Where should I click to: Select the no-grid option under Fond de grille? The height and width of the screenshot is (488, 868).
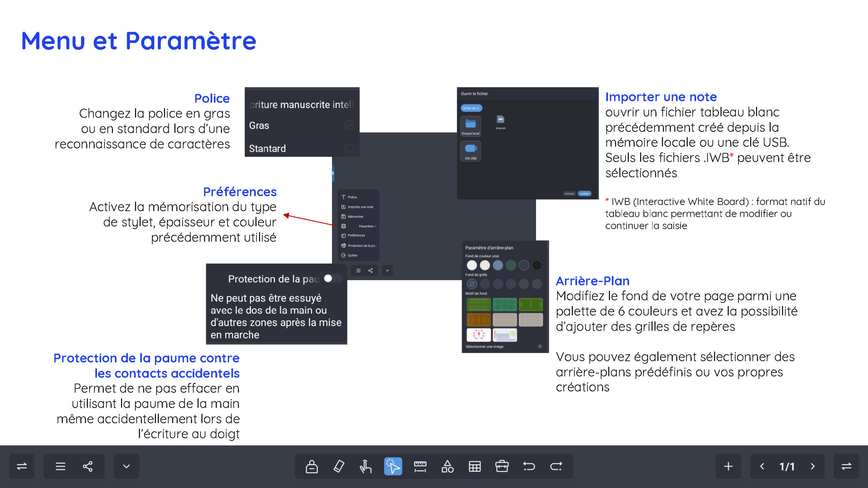[x=472, y=284]
